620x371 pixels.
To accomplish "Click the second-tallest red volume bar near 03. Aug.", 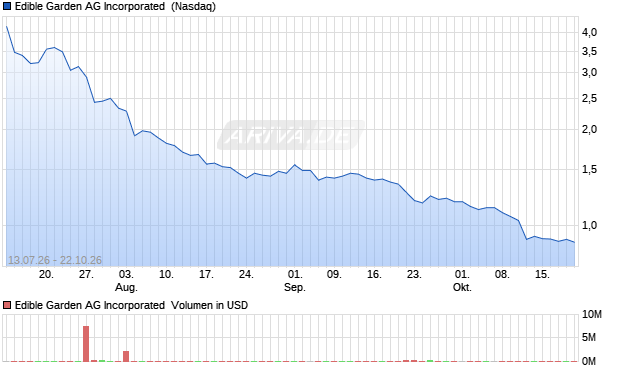I will tap(126, 356).
